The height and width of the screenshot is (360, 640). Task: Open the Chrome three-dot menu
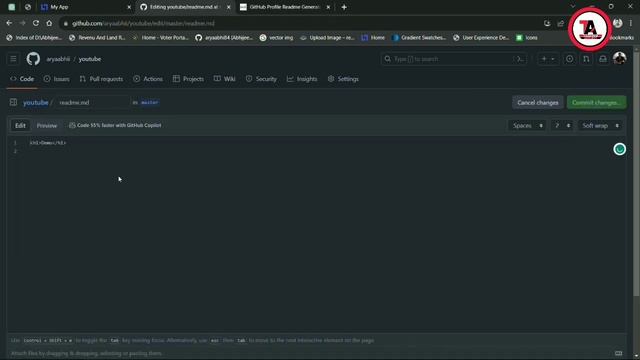[x=631, y=23]
